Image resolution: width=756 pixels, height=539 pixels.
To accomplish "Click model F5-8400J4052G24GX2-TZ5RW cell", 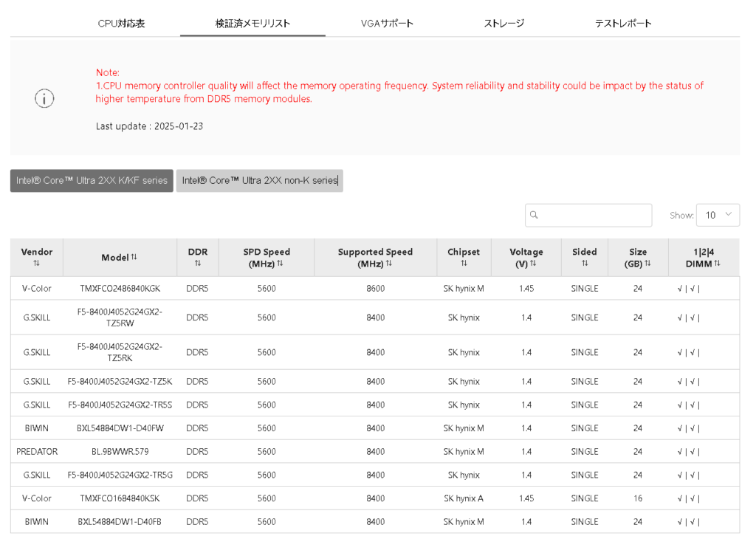I will [x=120, y=317].
